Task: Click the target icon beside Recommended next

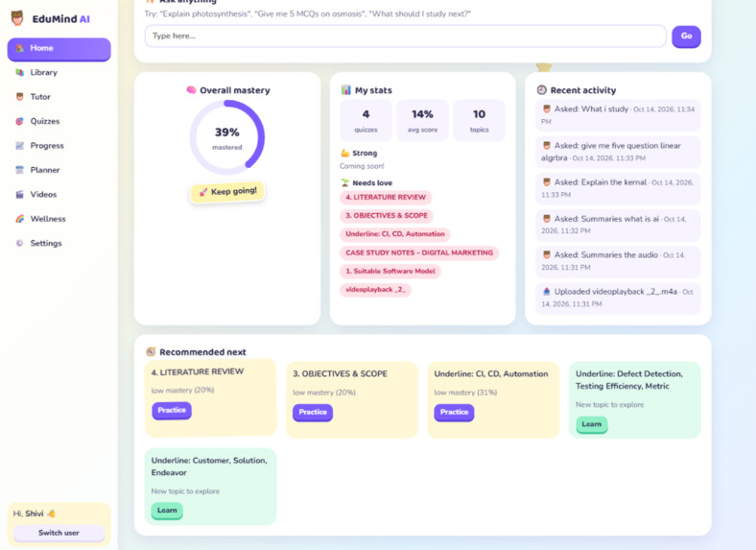Action: pyautogui.click(x=151, y=351)
